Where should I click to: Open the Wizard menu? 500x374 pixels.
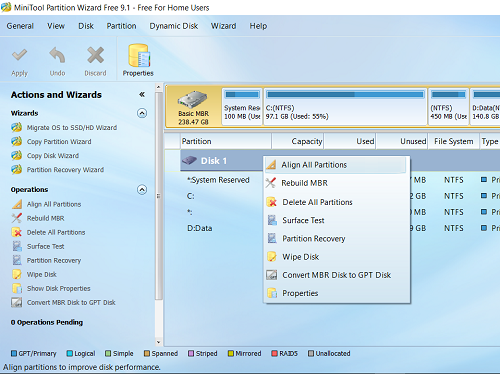[x=224, y=26]
